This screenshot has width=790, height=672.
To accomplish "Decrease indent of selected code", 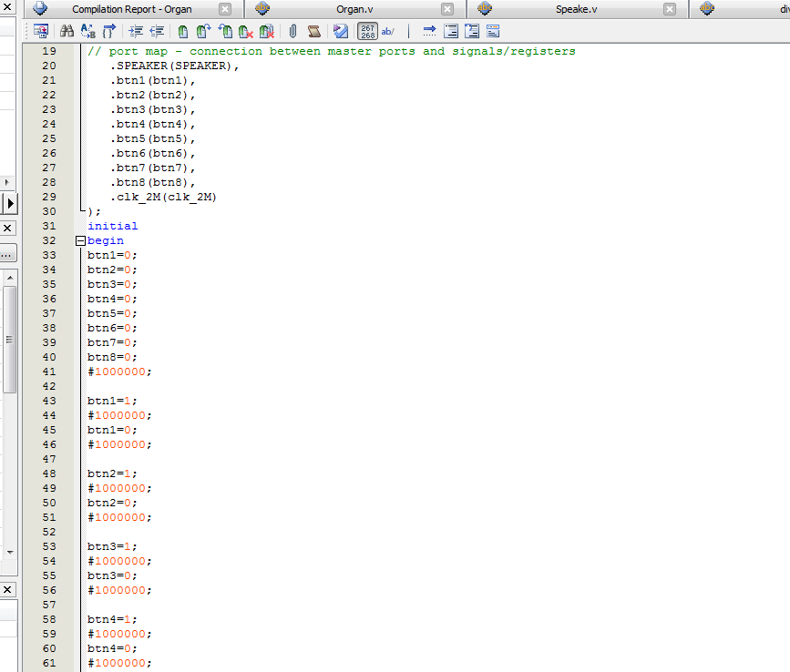I will (155, 31).
